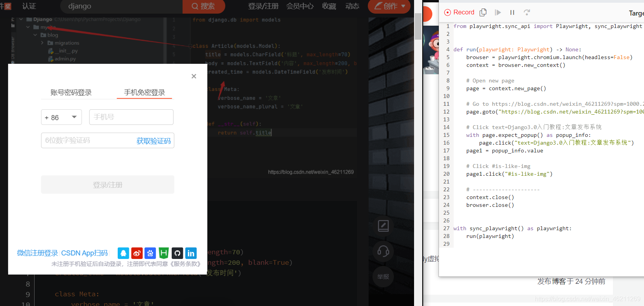The image size is (644, 306).
Task: Copy the generated Playwright script
Action: (483, 12)
